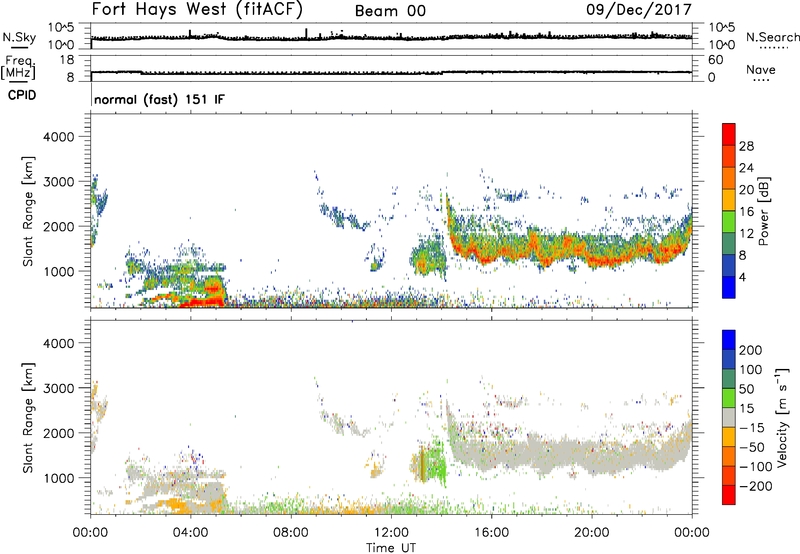Screen dimensions: 800x554
Task: Click the "200" Velocity scale value
Action: tap(751, 350)
